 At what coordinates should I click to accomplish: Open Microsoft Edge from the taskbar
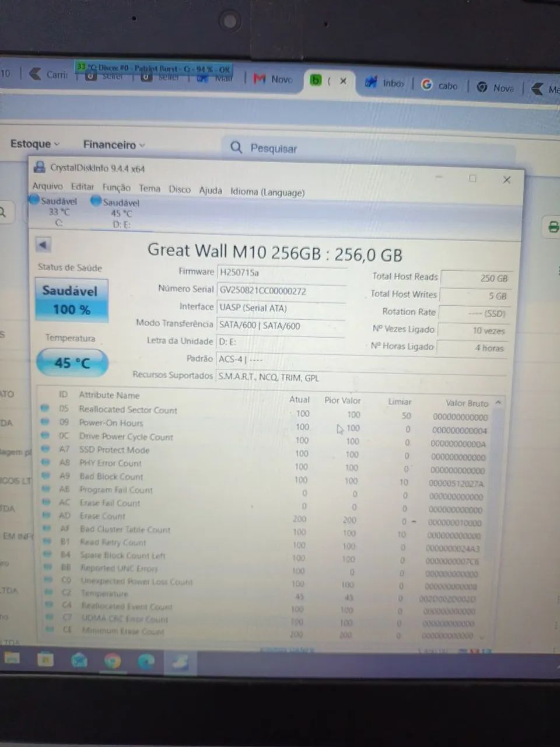pyautogui.click(x=146, y=661)
